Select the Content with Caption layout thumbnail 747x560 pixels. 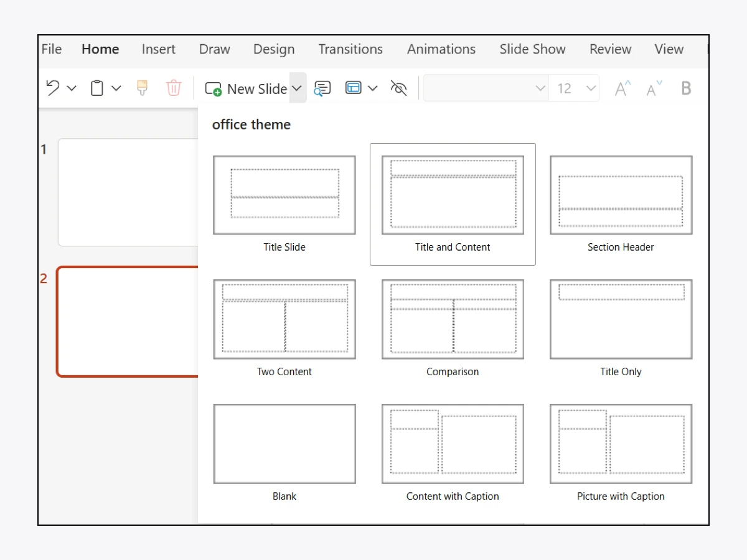pos(453,444)
